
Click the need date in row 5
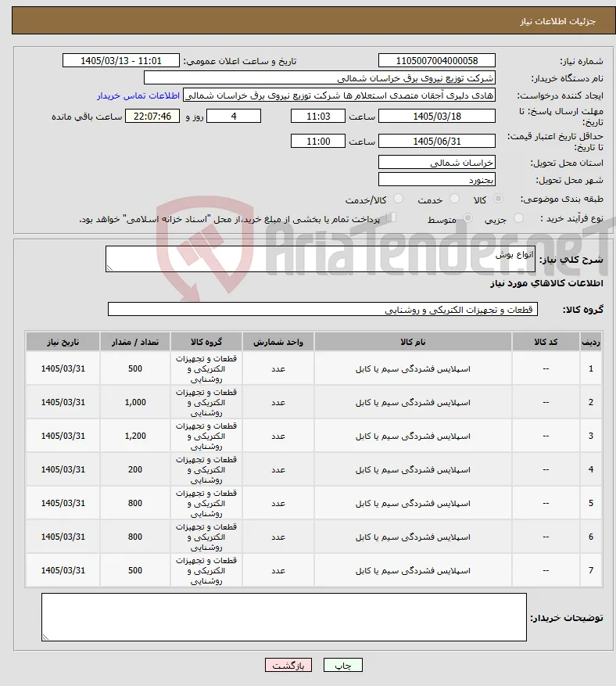click(x=63, y=503)
